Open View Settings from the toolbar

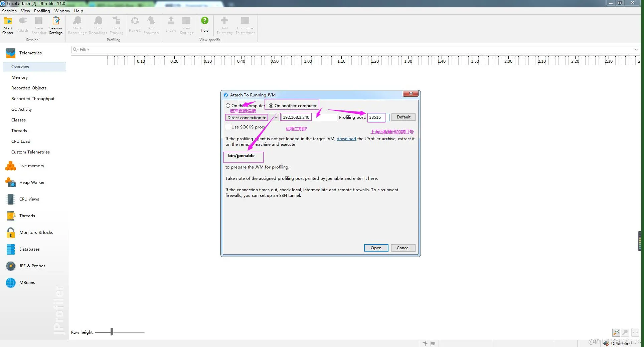(186, 25)
